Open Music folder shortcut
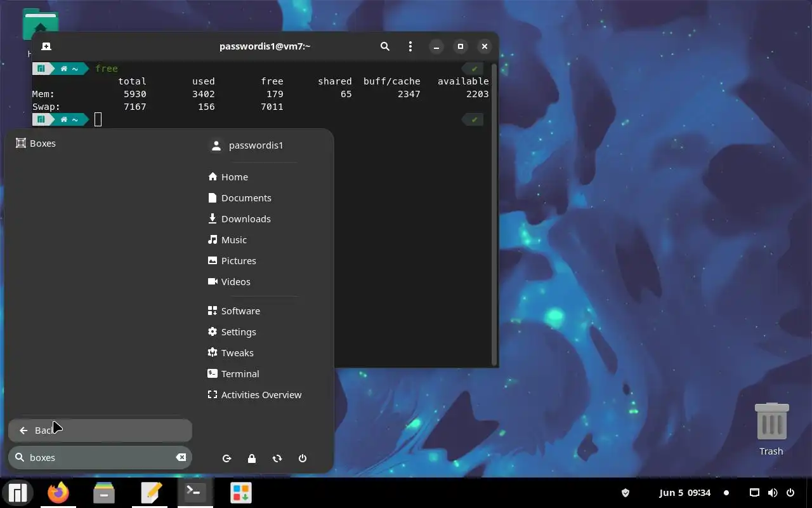The image size is (812, 508). 227,240
